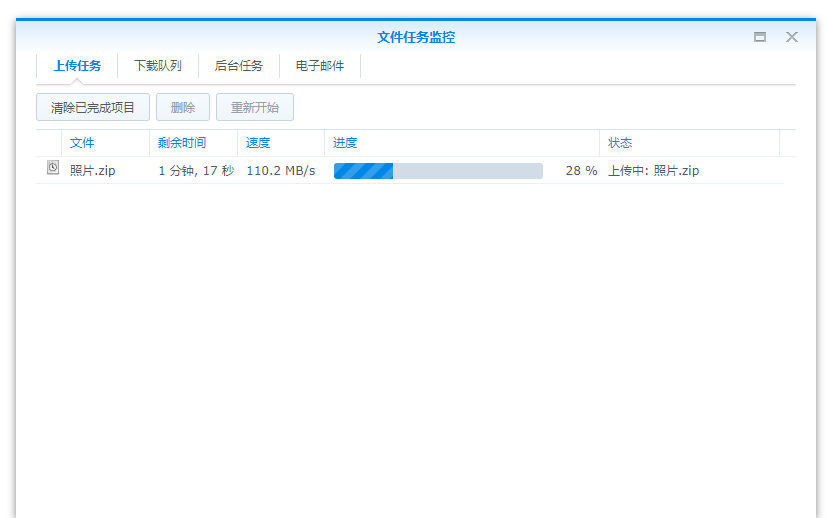
Task: Click the 28 % progress value
Action: click(x=581, y=170)
